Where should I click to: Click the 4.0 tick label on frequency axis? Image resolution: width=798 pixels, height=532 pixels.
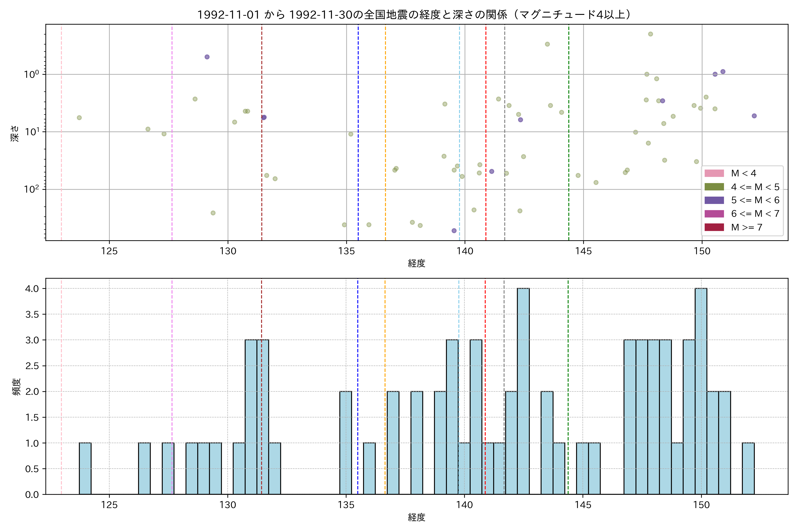click(32, 289)
